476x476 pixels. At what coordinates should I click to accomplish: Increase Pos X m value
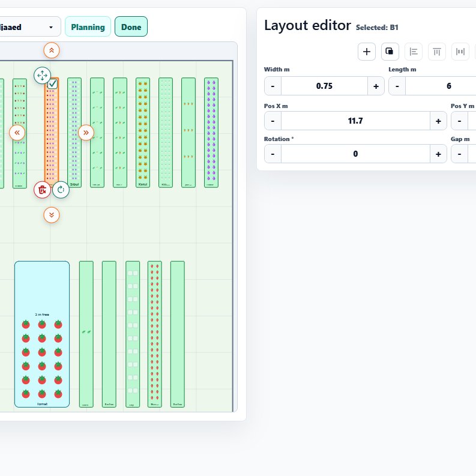point(438,121)
